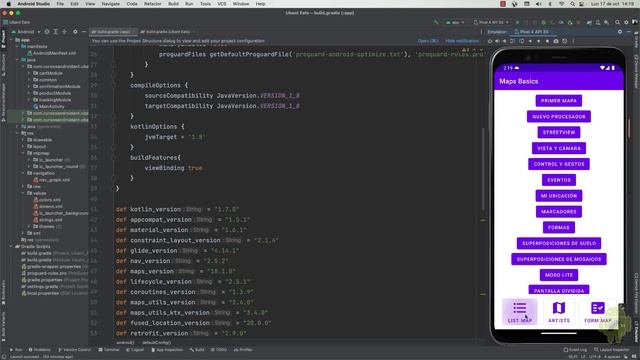640x360 pixels.
Task: Select ARTISTS bottom navigation item
Action: click(559, 313)
